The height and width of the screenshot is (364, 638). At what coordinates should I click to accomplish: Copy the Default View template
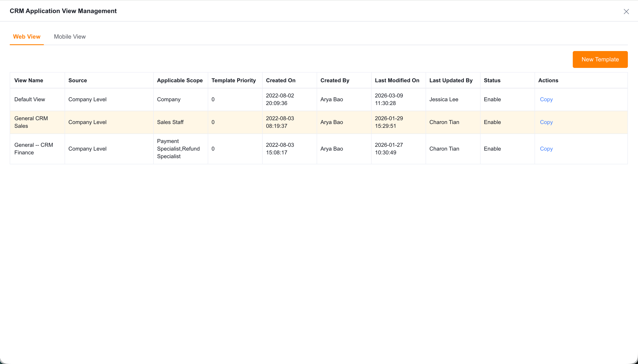click(546, 100)
